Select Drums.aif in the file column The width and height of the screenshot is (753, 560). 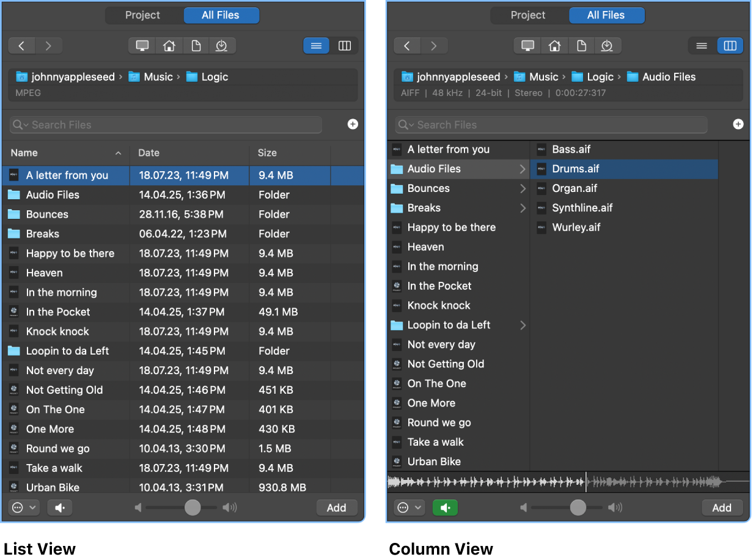tap(623, 169)
